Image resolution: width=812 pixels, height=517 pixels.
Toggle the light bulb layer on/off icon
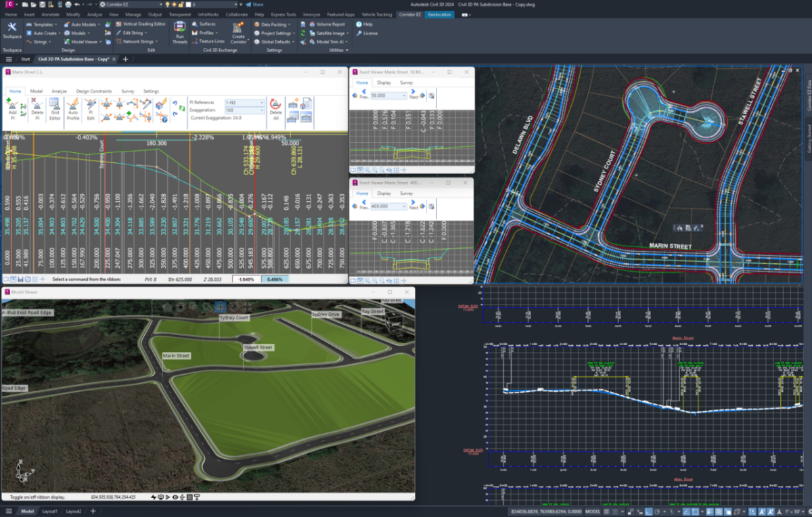(x=167, y=4)
